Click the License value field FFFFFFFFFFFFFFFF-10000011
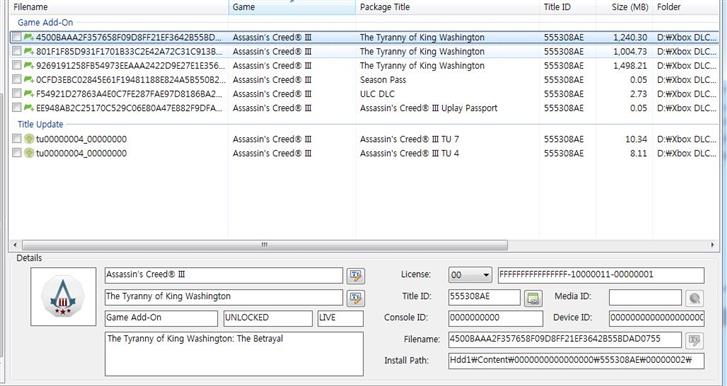This screenshot has height=386, width=727. tap(601, 275)
